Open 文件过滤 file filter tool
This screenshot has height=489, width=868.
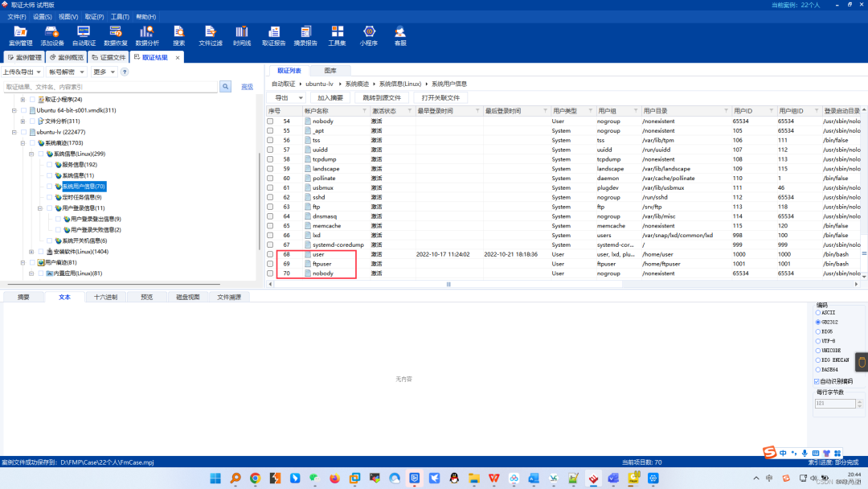[211, 36]
